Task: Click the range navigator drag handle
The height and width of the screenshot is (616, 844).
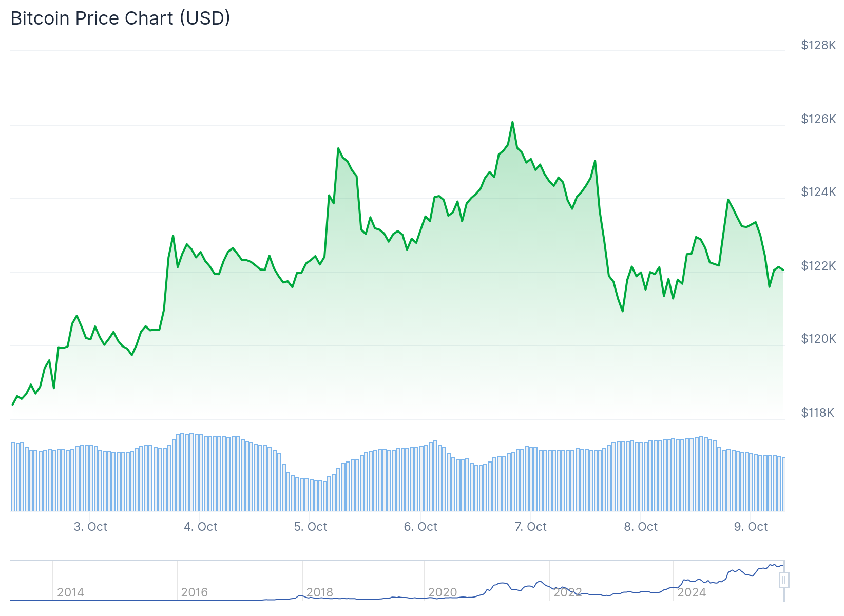Action: pos(784,580)
